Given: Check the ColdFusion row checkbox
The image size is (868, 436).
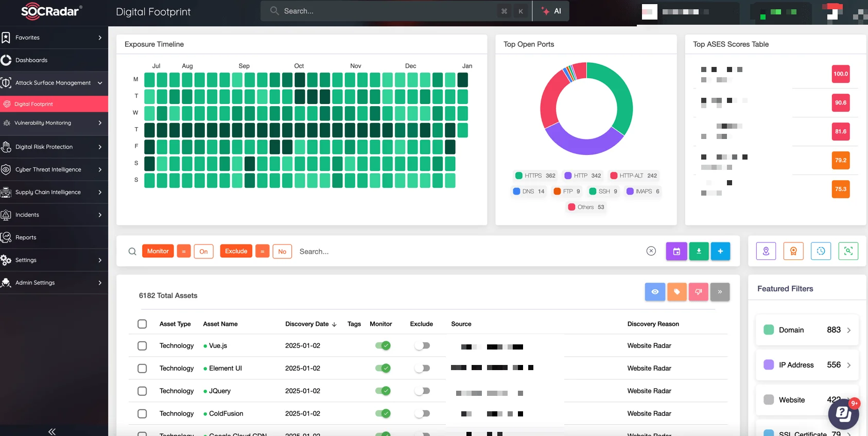Looking at the screenshot, I should pyautogui.click(x=142, y=414).
